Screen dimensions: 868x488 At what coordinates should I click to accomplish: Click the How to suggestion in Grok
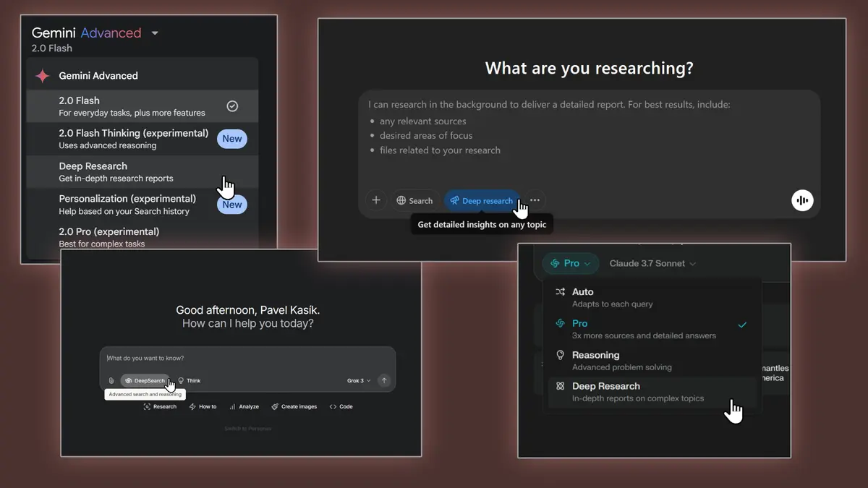(x=203, y=407)
